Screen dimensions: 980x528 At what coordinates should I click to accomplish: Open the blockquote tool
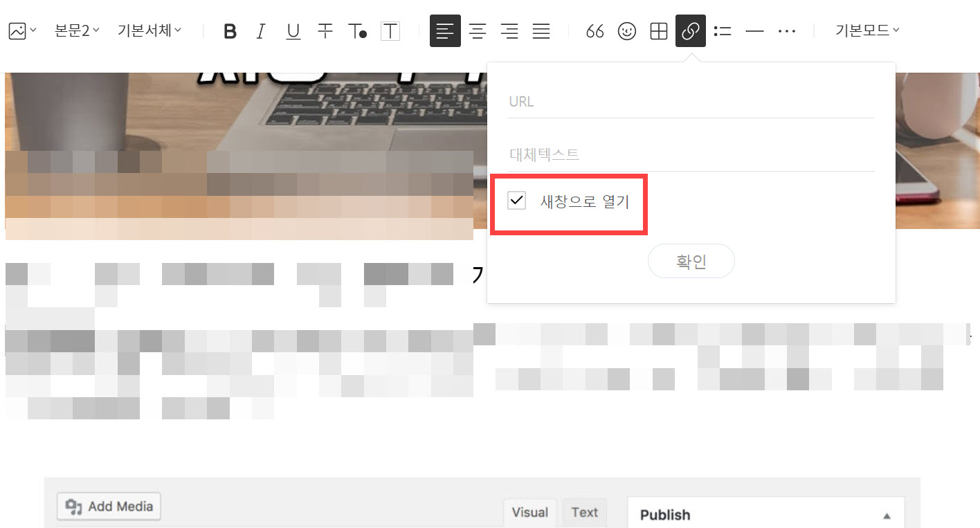point(595,30)
